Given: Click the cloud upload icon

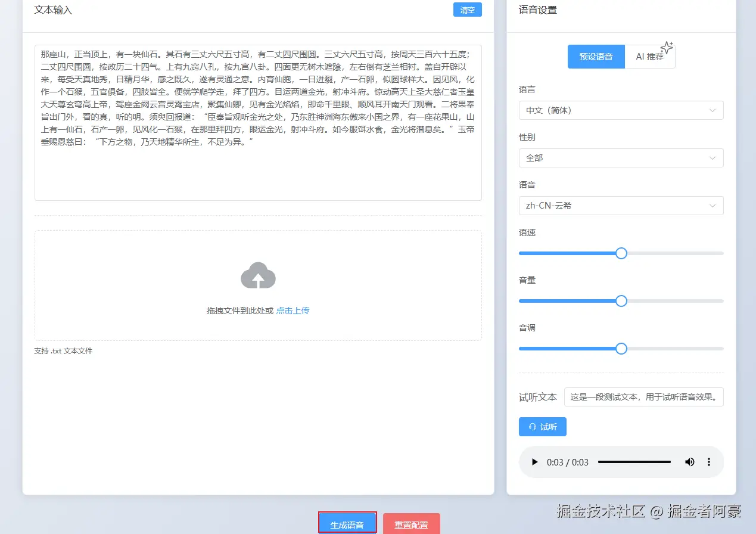Looking at the screenshot, I should [258, 275].
